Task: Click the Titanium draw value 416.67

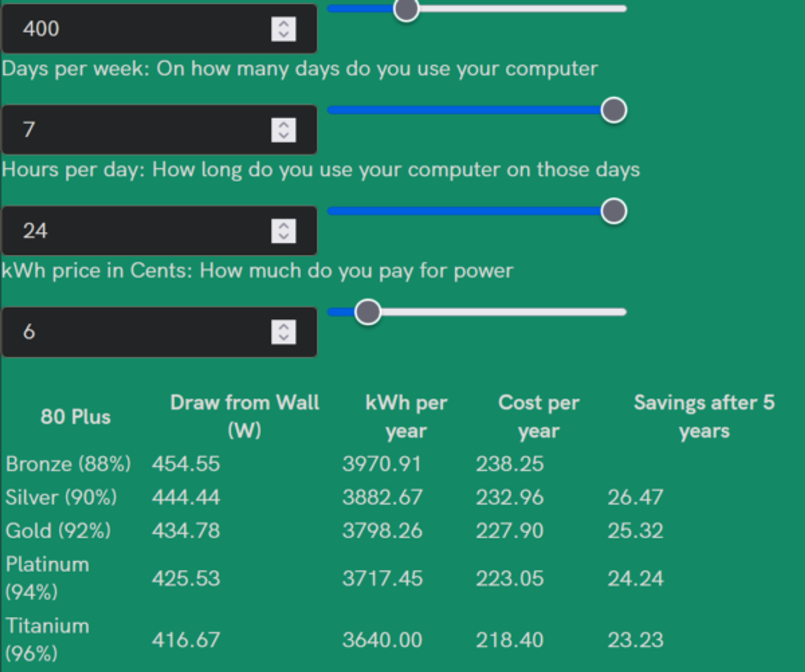Action: point(186,640)
